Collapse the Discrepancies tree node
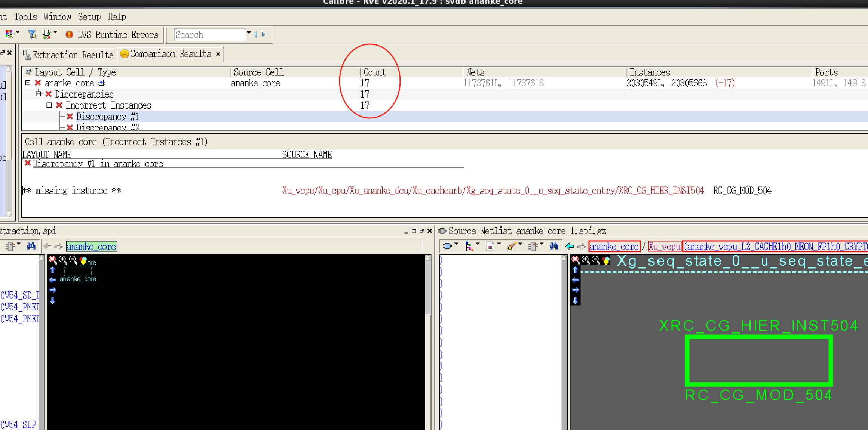 (39, 94)
